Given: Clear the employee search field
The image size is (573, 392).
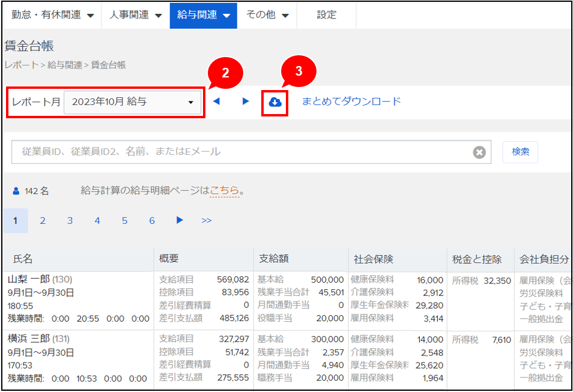Looking at the screenshot, I should tap(479, 152).
